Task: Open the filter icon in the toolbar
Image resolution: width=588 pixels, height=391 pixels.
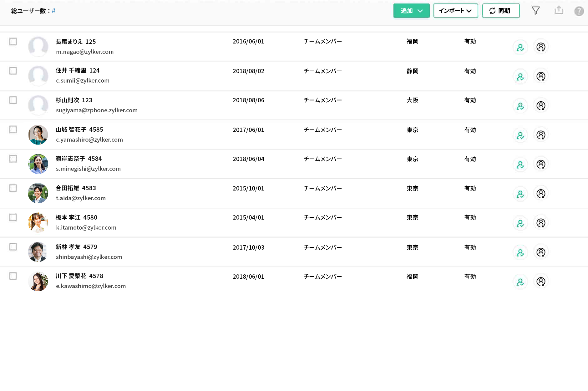Action: click(x=535, y=11)
